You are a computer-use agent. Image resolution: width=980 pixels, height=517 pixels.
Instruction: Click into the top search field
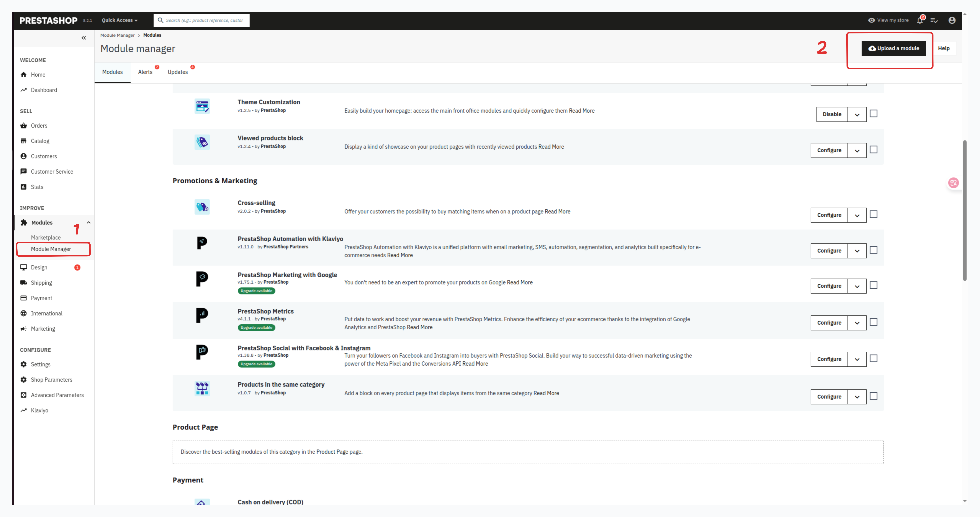[x=202, y=20]
